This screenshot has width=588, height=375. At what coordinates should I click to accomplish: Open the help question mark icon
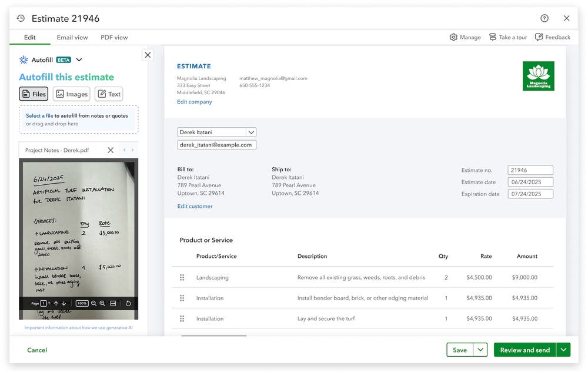(544, 18)
